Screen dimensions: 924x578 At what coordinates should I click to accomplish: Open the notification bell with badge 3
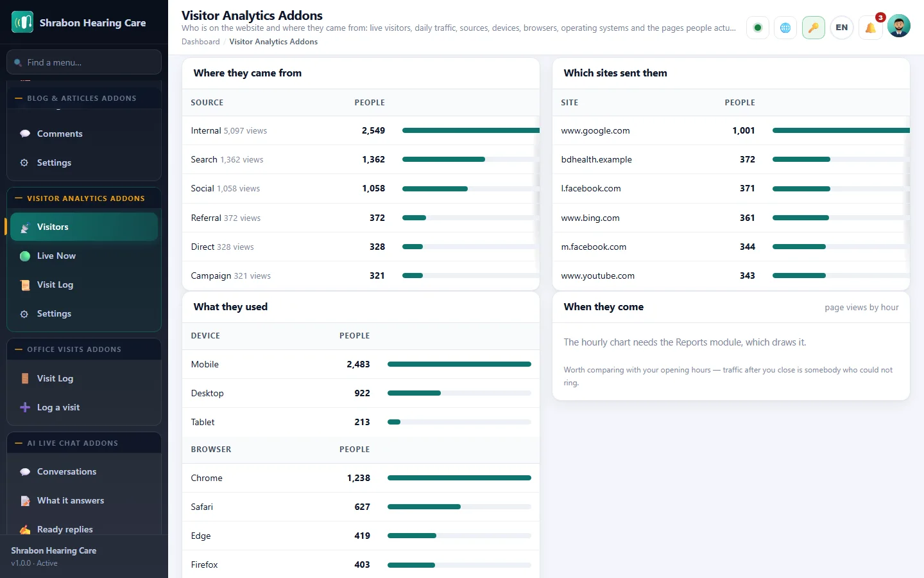click(870, 28)
